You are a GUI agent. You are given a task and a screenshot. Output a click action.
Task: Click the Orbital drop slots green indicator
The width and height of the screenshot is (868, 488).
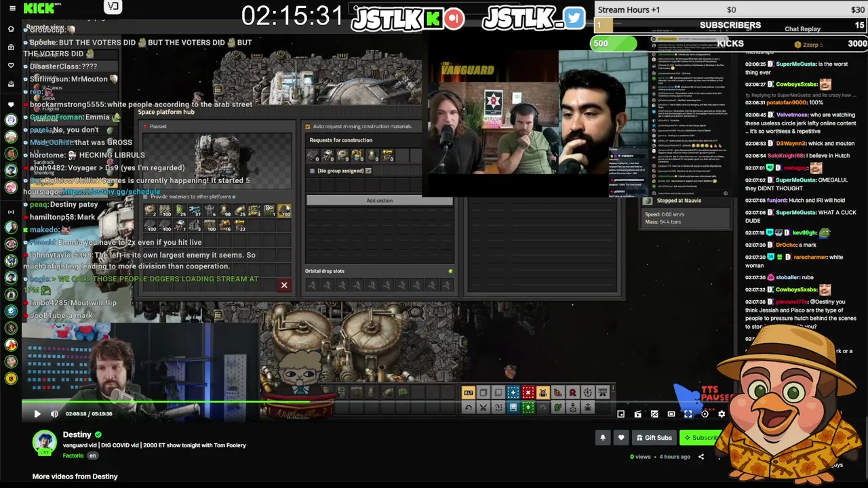point(450,271)
